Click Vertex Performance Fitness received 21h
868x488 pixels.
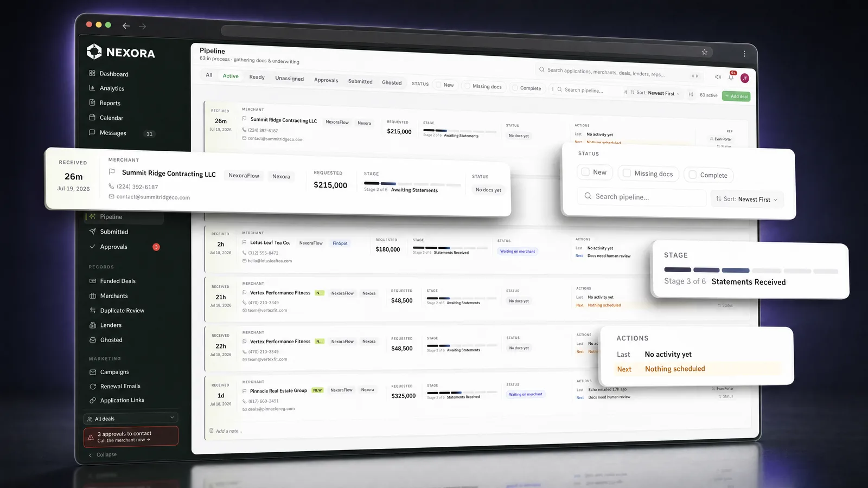pos(221,297)
